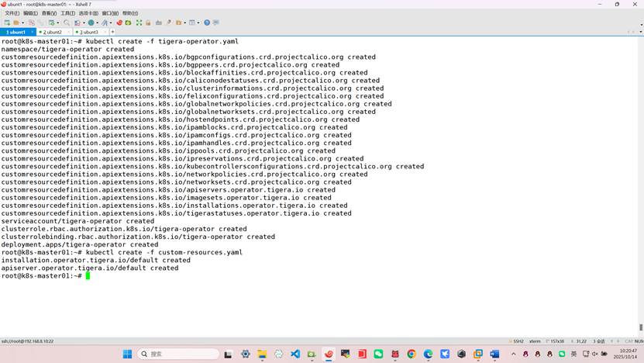Click the terminal prompt cursor line
Screen dimensions: 644x363
(45, 276)
